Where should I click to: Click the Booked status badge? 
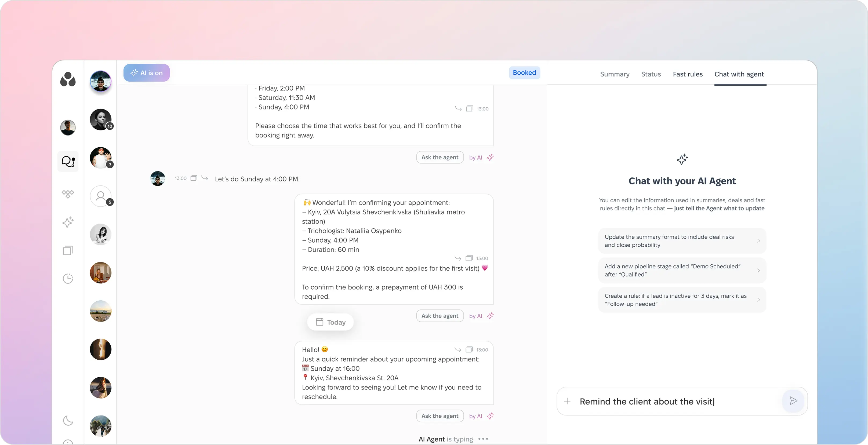point(524,72)
